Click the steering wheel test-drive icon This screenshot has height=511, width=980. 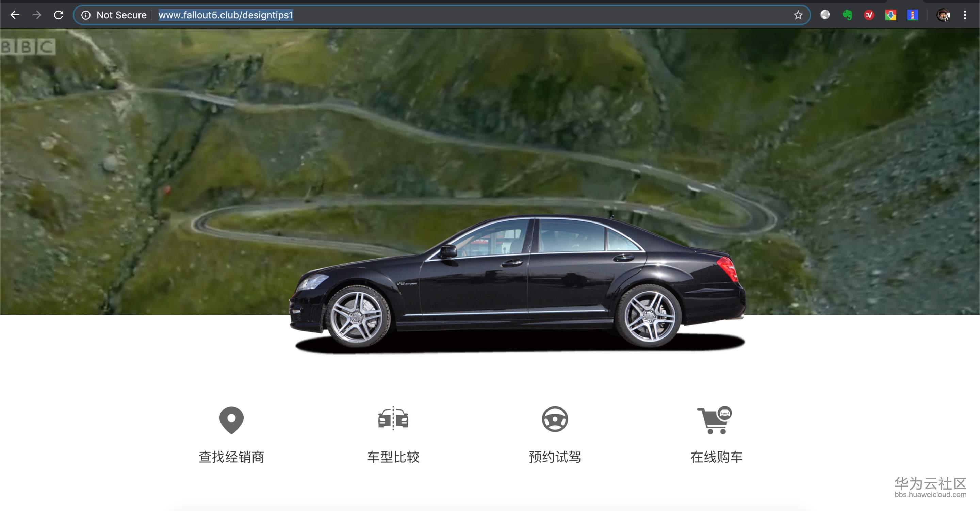(555, 419)
